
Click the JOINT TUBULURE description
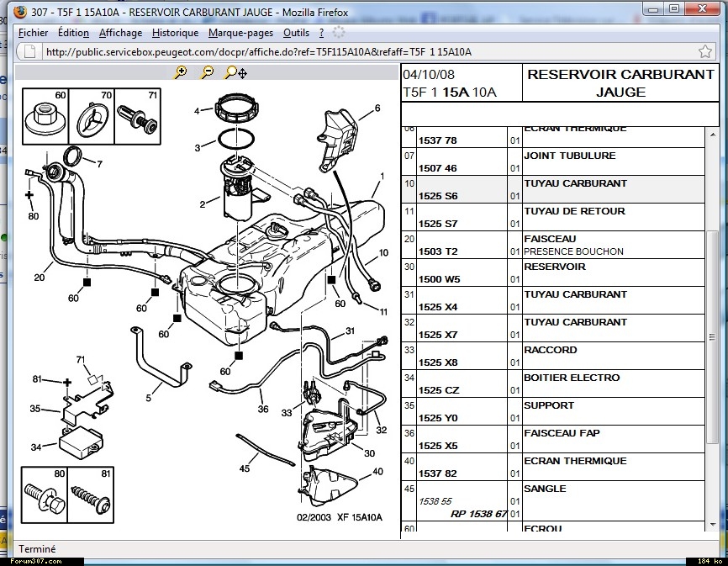coord(570,156)
